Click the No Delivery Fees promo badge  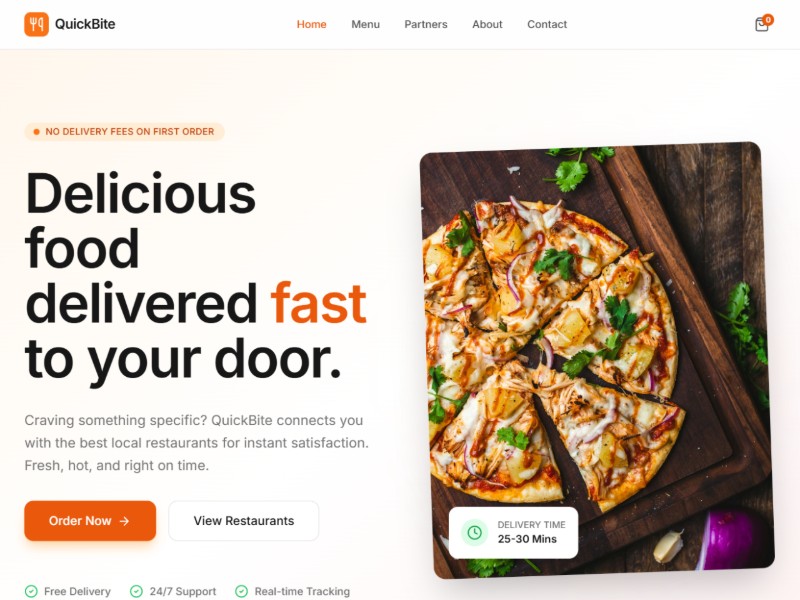[x=124, y=132]
